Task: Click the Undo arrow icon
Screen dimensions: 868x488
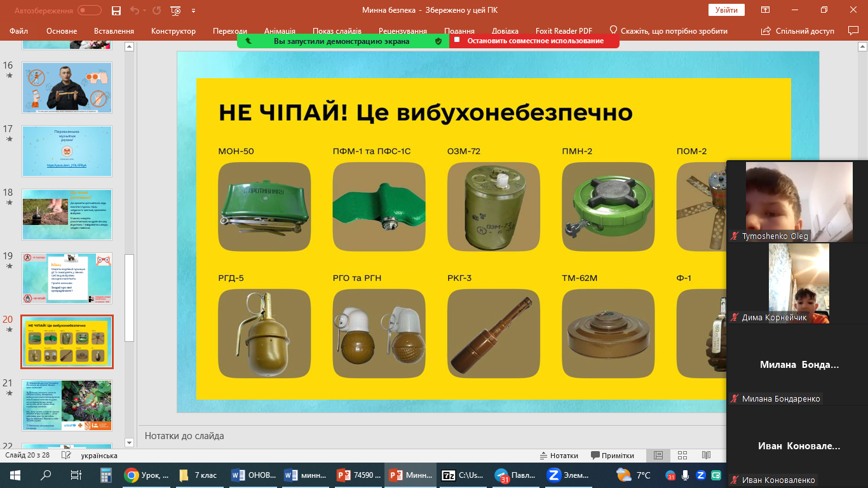Action: (x=134, y=10)
